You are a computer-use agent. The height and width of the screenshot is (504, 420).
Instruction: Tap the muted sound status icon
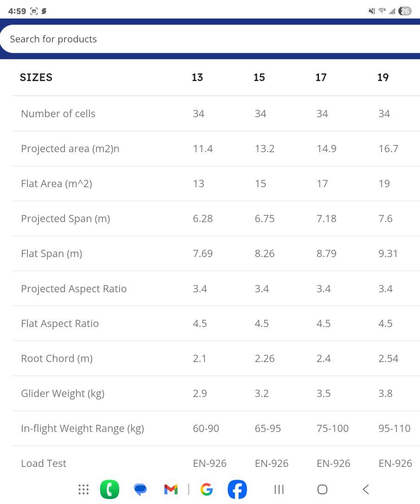pos(371,11)
